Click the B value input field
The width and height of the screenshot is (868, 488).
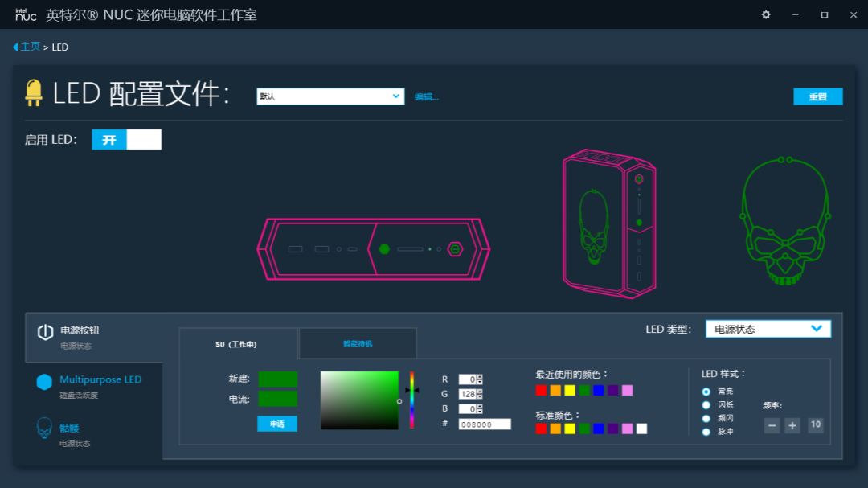[468, 408]
